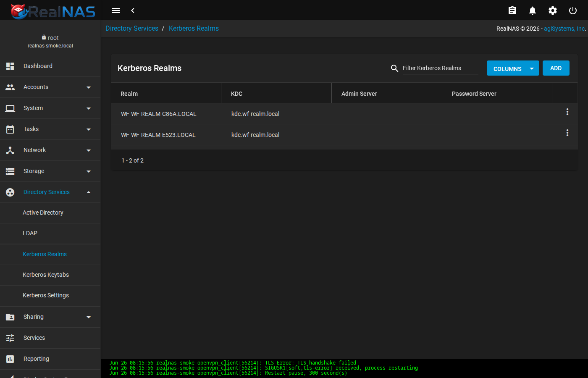This screenshot has width=588, height=378.
Task: Click the System laptop icon
Action: pos(10,108)
